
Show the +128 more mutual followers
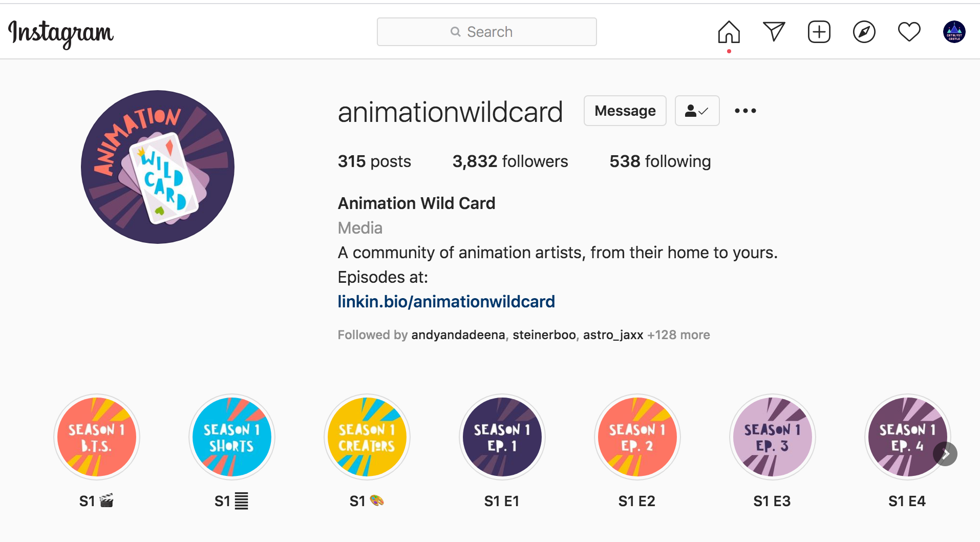tap(678, 335)
